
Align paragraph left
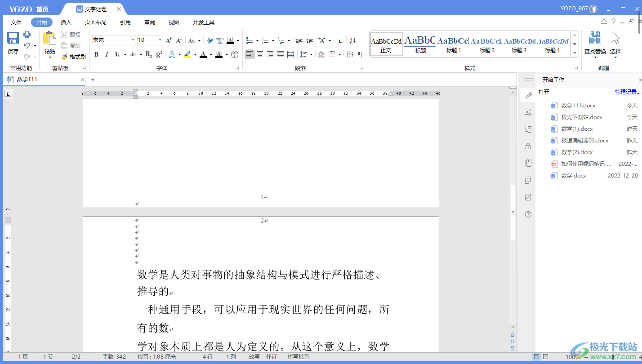[x=250, y=54]
